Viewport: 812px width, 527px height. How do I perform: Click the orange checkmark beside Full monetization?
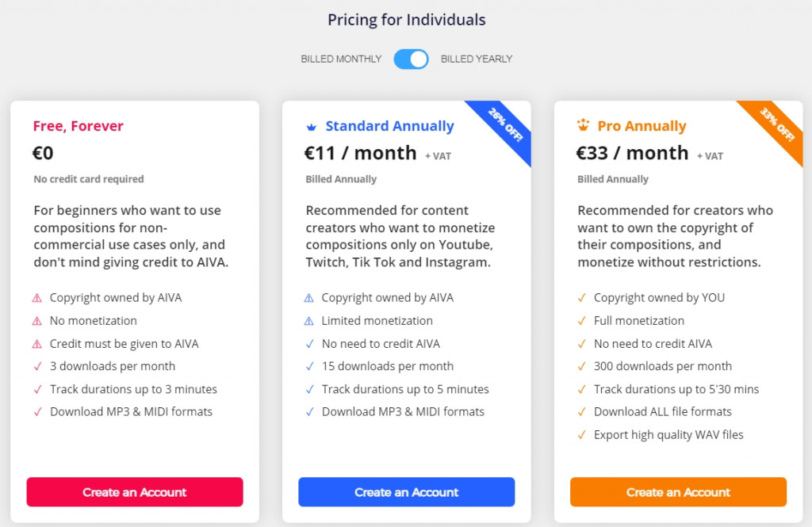(x=581, y=321)
